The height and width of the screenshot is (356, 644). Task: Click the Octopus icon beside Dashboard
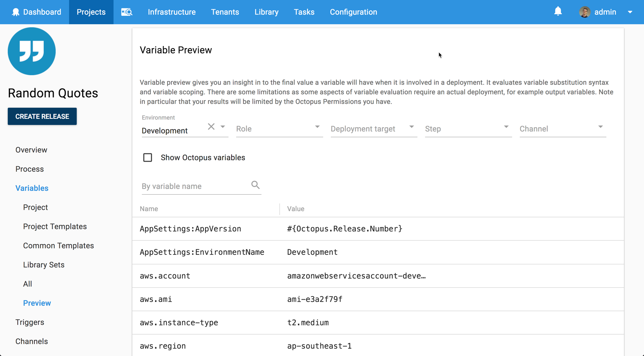click(15, 12)
